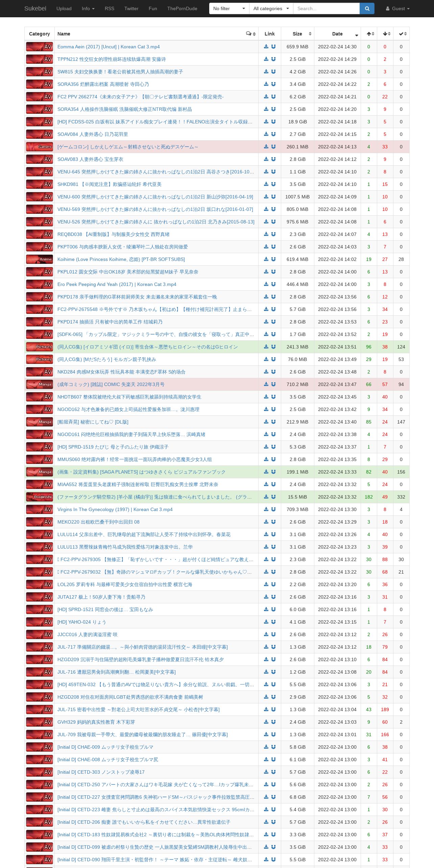Open magnet link for Ero Peek row
The image size is (434, 868).
click(x=273, y=284)
